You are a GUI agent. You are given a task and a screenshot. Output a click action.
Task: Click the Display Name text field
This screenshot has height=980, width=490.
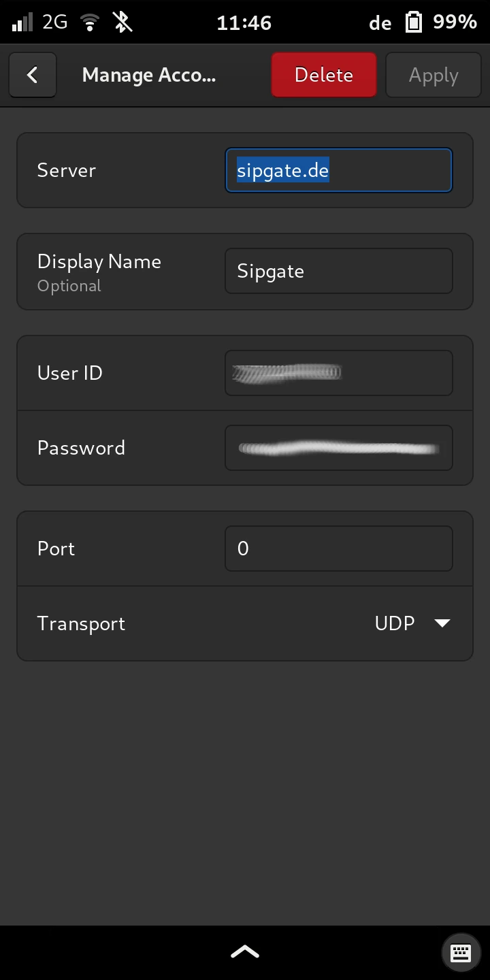(x=338, y=271)
